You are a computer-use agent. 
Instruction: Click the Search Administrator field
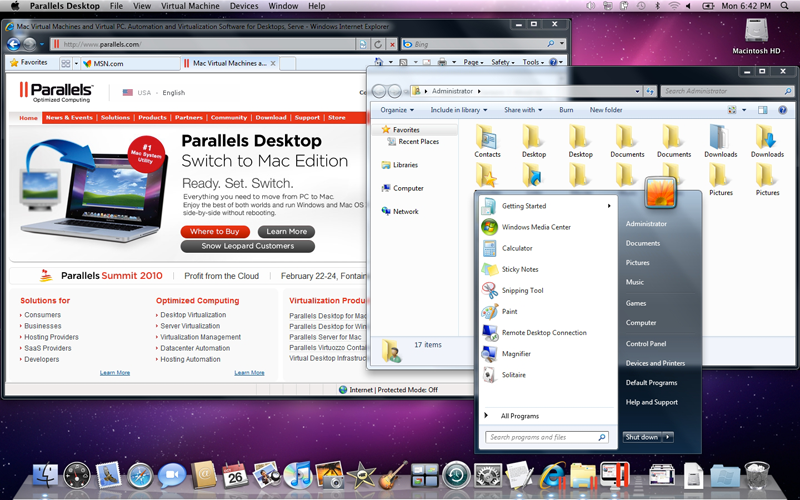point(727,91)
